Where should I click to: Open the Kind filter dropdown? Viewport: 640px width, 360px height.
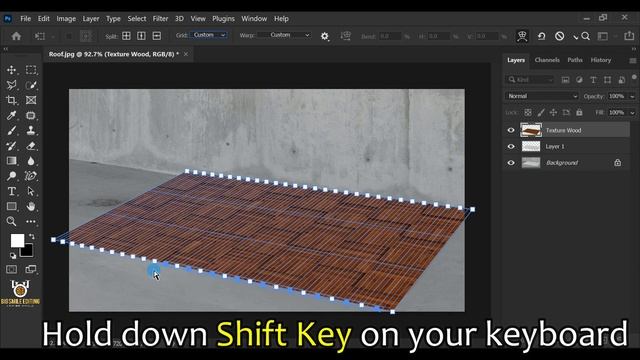point(530,80)
